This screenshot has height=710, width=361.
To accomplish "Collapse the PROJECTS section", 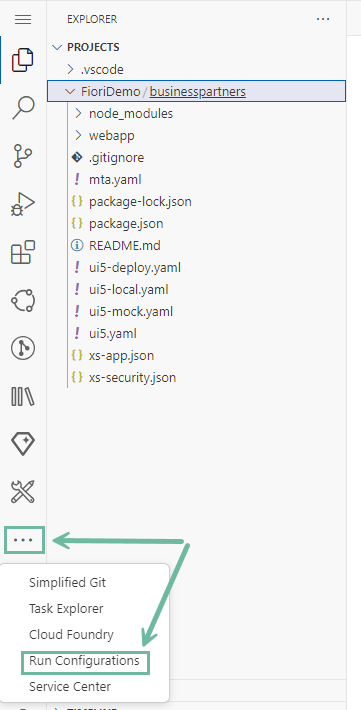I will [57, 48].
